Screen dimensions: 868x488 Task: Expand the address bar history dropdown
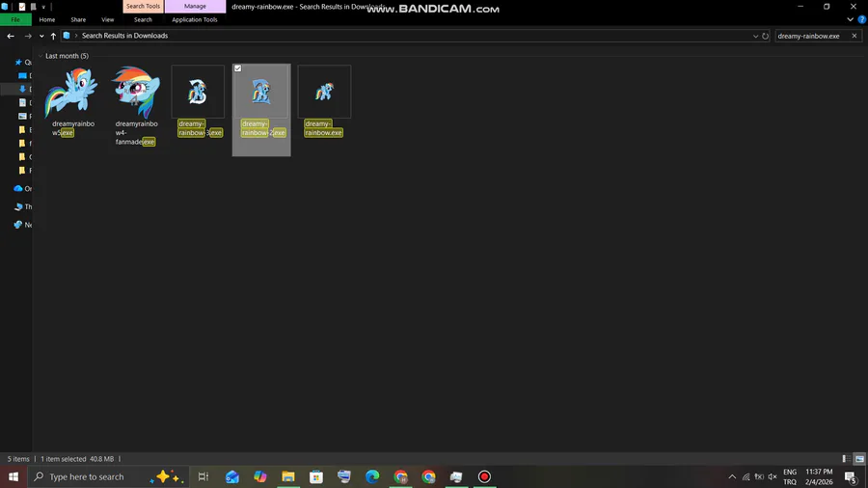(755, 36)
